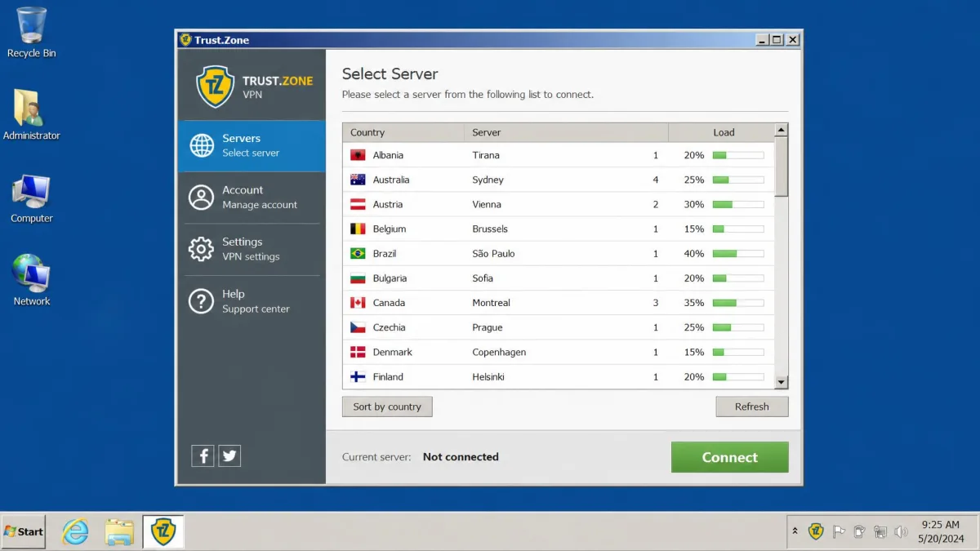Click the Settings gear icon

click(x=202, y=249)
